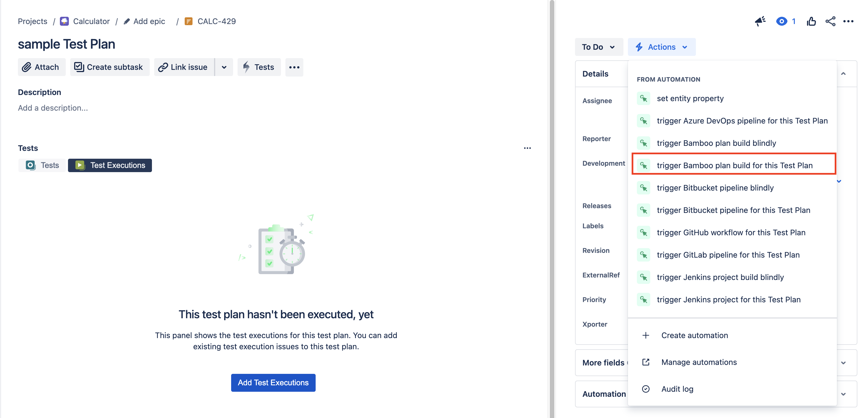Click the Tests lightning toolbar button
This screenshot has width=868, height=418.
pyautogui.click(x=259, y=67)
